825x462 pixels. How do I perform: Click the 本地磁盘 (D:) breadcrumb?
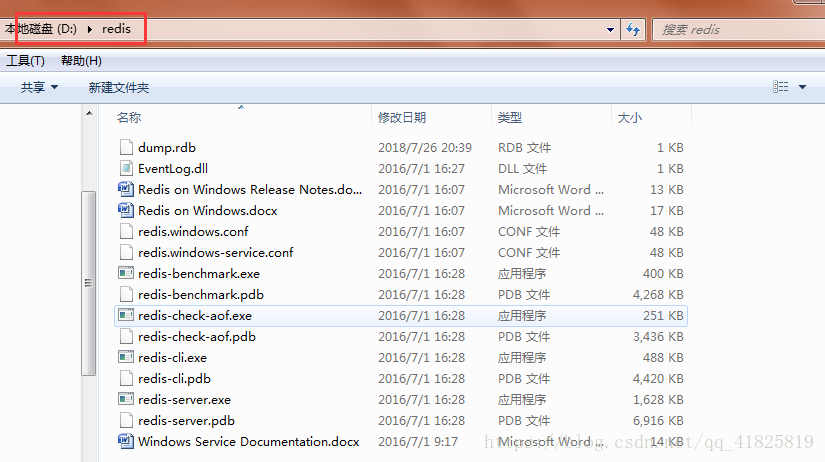(41, 29)
